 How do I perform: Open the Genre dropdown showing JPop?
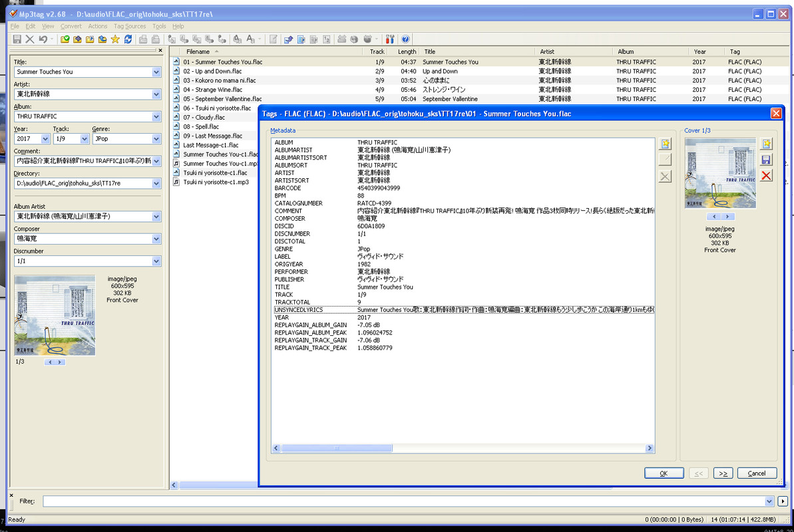pyautogui.click(x=156, y=139)
